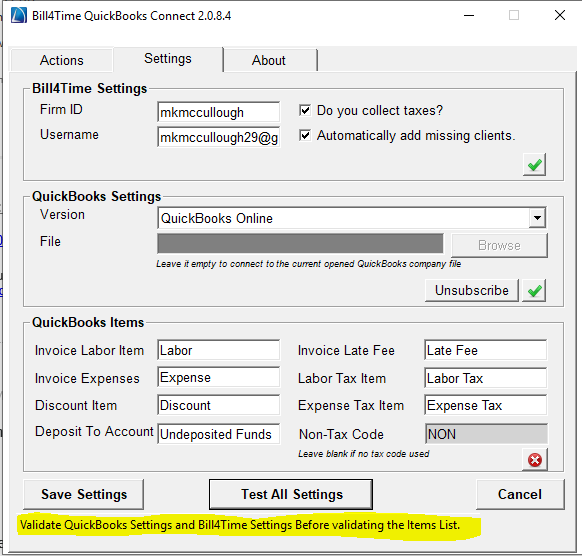Screen dimensions: 582x556
Task: Click the Test All Settings button
Action: [x=291, y=494]
